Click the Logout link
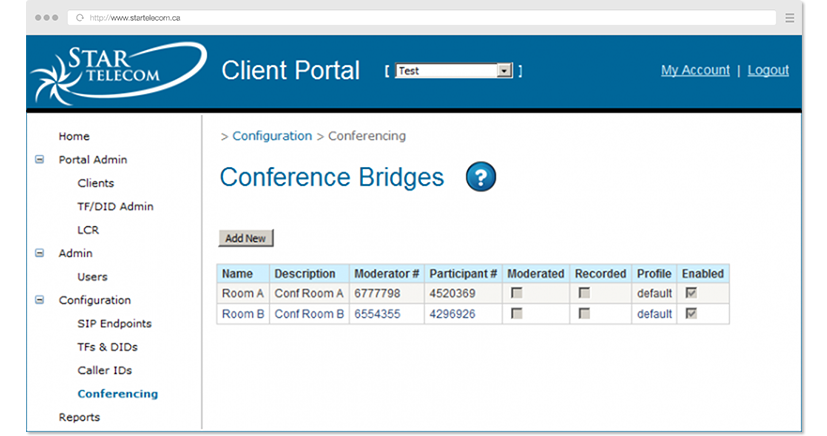 tap(767, 70)
